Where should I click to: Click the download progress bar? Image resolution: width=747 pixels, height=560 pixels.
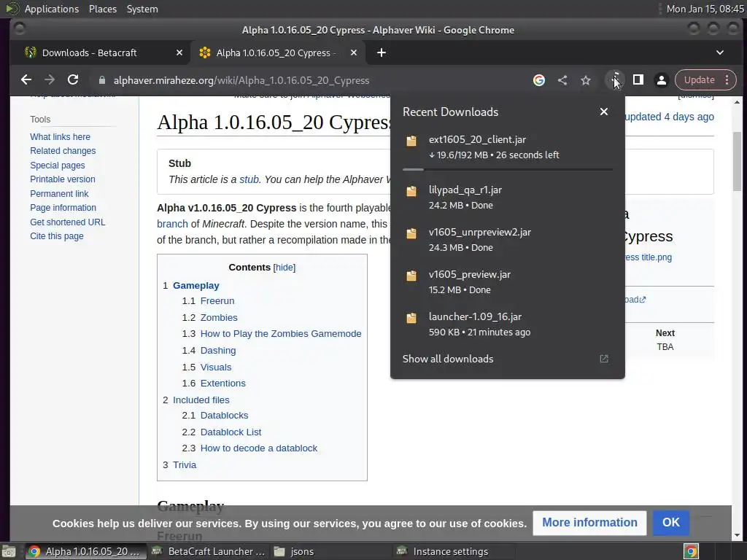tap(508, 169)
